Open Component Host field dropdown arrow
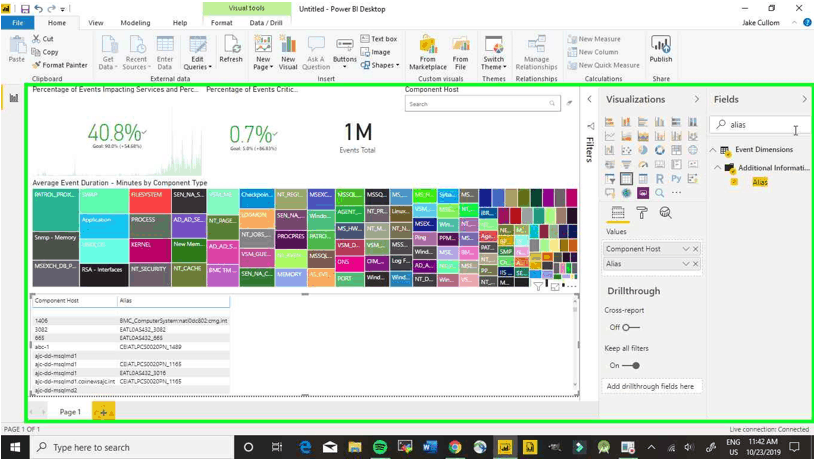816x460 pixels. point(685,249)
